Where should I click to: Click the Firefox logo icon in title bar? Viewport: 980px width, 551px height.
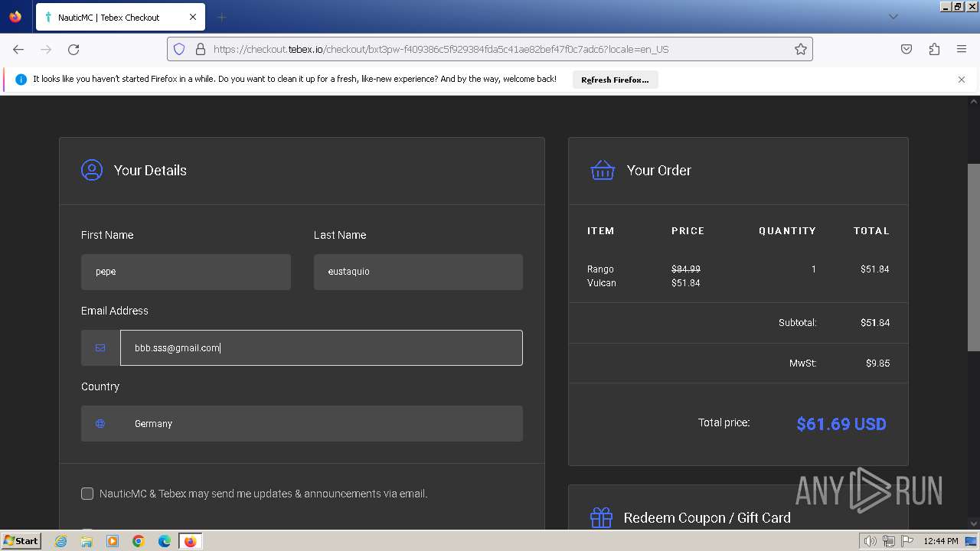pos(15,16)
